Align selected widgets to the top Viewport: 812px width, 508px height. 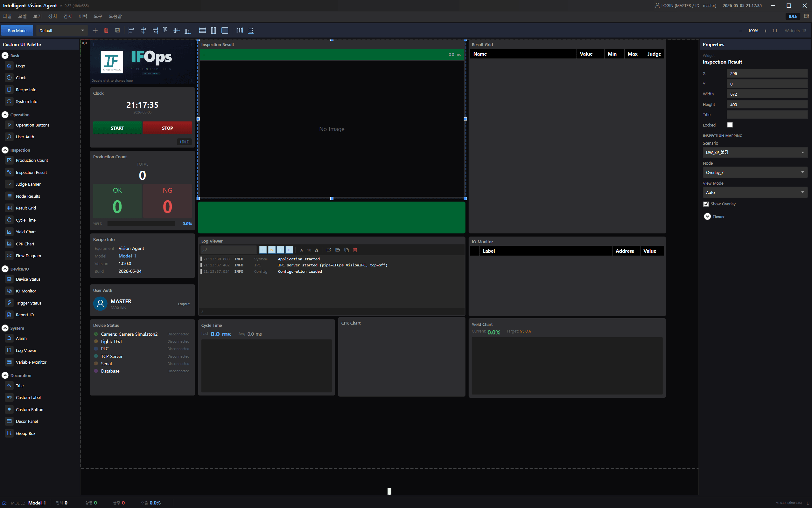pyautogui.click(x=165, y=31)
